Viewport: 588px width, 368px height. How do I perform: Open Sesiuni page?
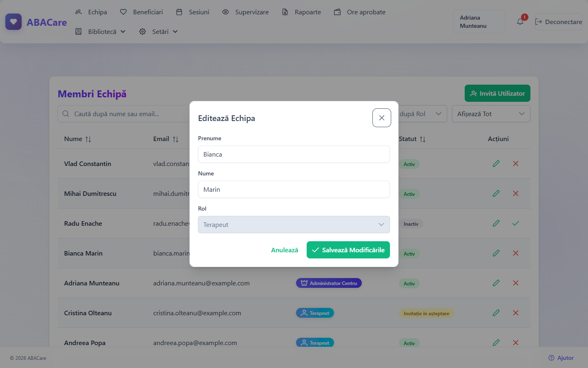(x=193, y=12)
